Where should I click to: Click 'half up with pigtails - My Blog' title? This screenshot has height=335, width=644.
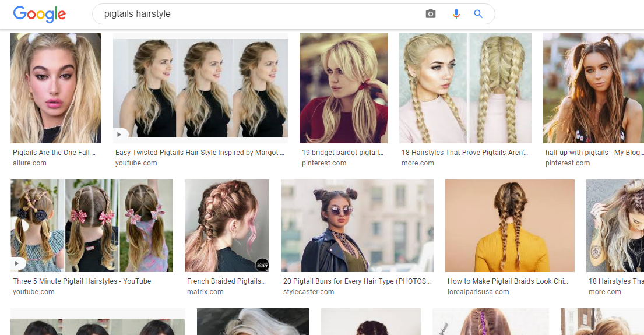pos(593,153)
